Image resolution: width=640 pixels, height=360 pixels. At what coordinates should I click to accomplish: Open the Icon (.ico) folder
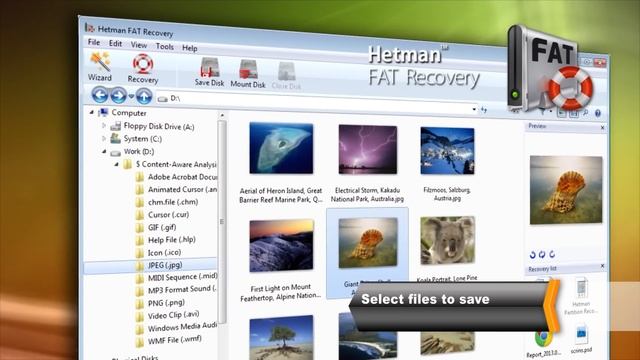(x=164, y=253)
